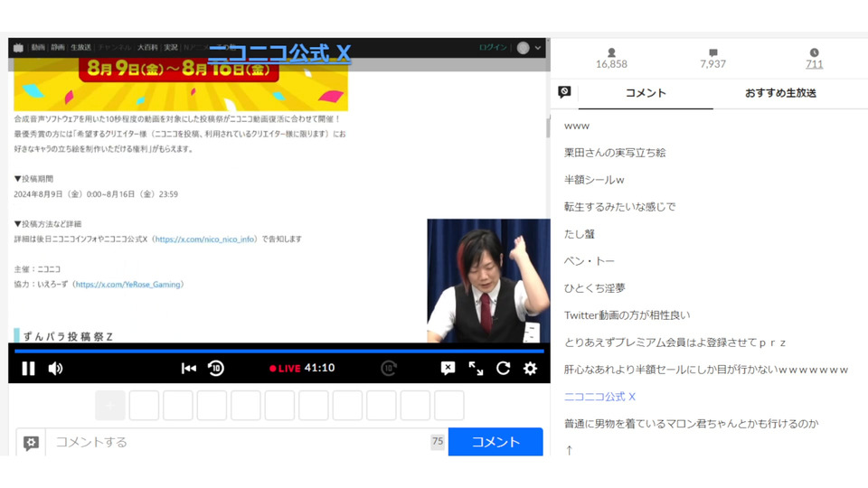Click the yellow 8月9日 event banner
This screenshot has width=868, height=488.
coord(181,84)
